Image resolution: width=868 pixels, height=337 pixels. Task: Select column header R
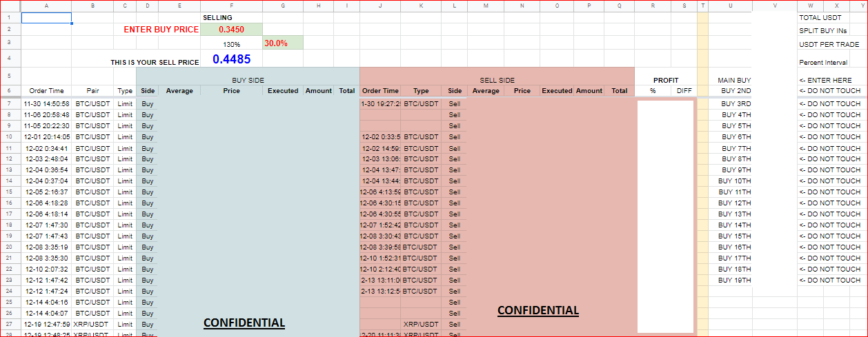[653, 6]
